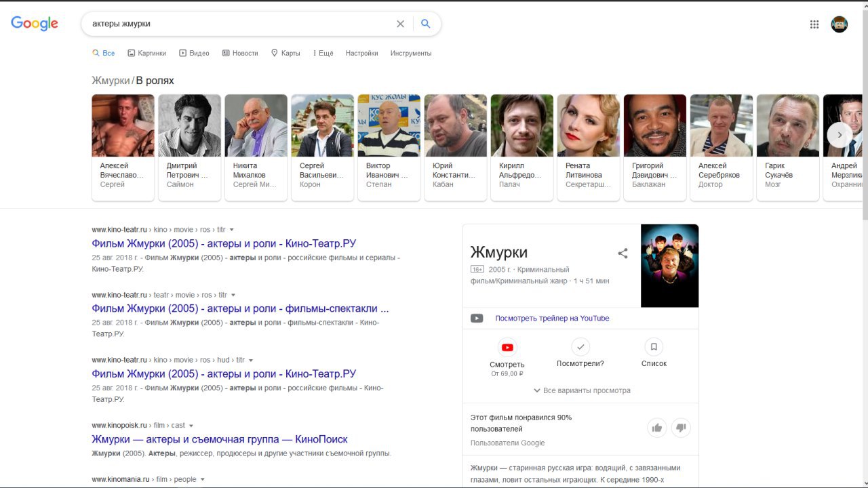Open the Все search tab
The image size is (868, 488).
[103, 53]
